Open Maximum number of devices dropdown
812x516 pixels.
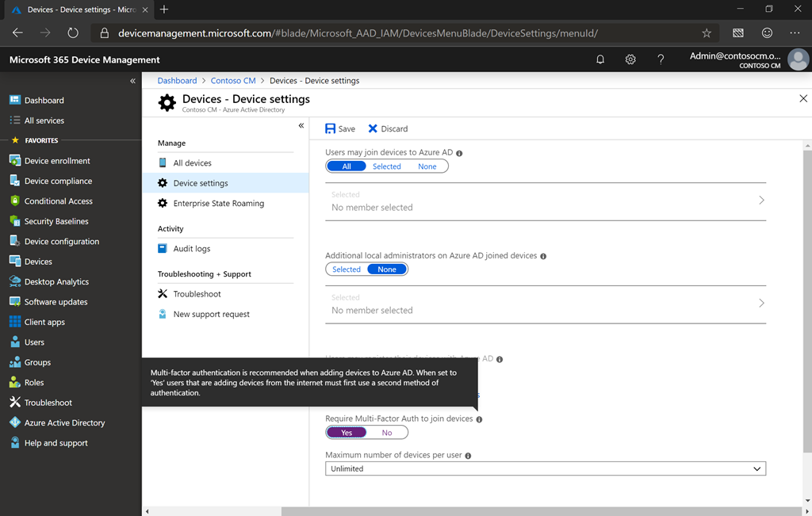point(546,468)
